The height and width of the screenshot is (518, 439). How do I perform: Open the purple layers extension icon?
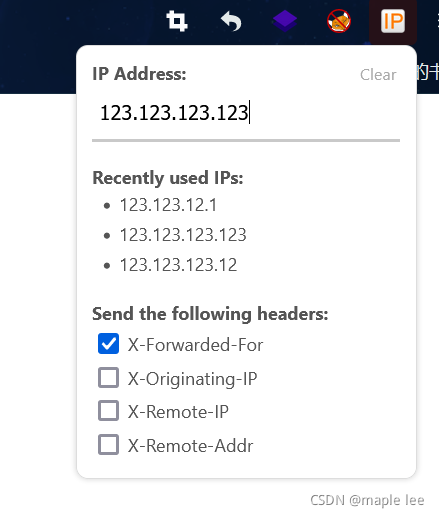pyautogui.click(x=285, y=21)
